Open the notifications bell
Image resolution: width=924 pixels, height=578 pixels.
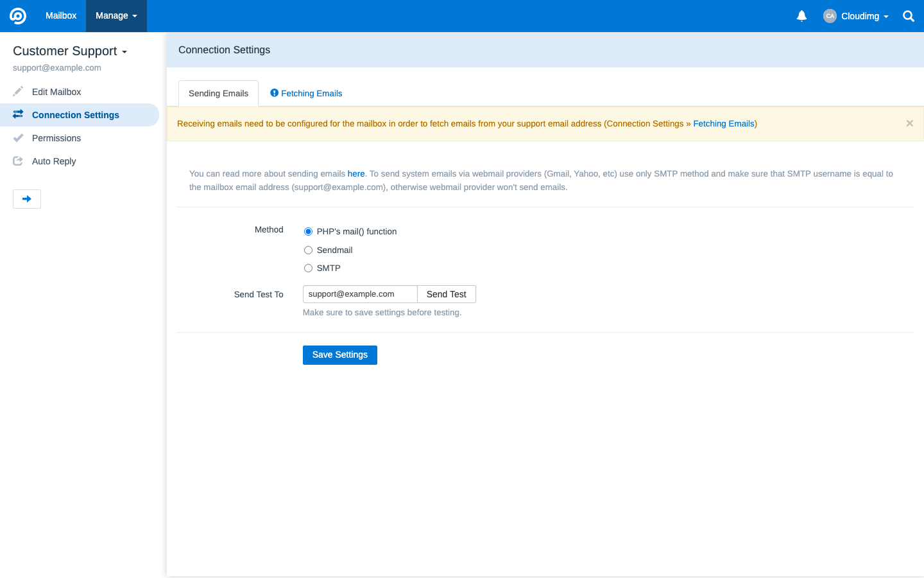coord(801,16)
